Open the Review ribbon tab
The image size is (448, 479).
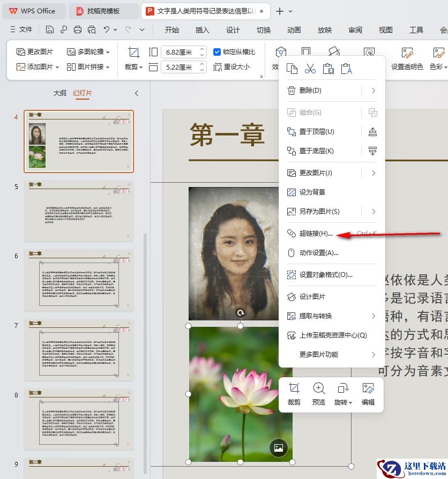click(355, 30)
